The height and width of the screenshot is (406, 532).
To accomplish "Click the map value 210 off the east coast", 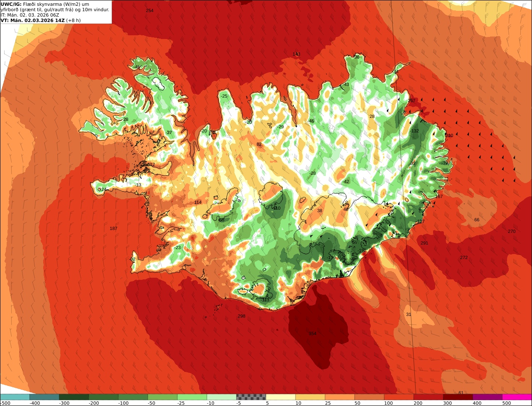I will coord(449,135).
